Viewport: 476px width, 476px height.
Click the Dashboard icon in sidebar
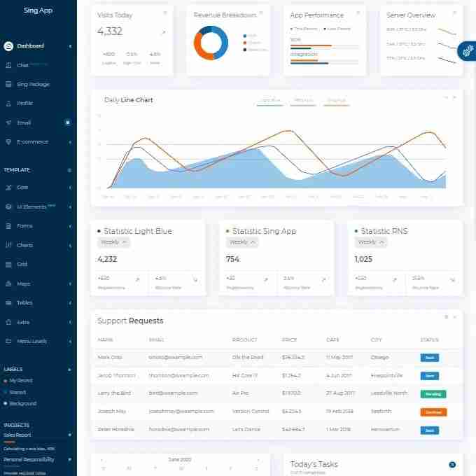[x=8, y=46]
